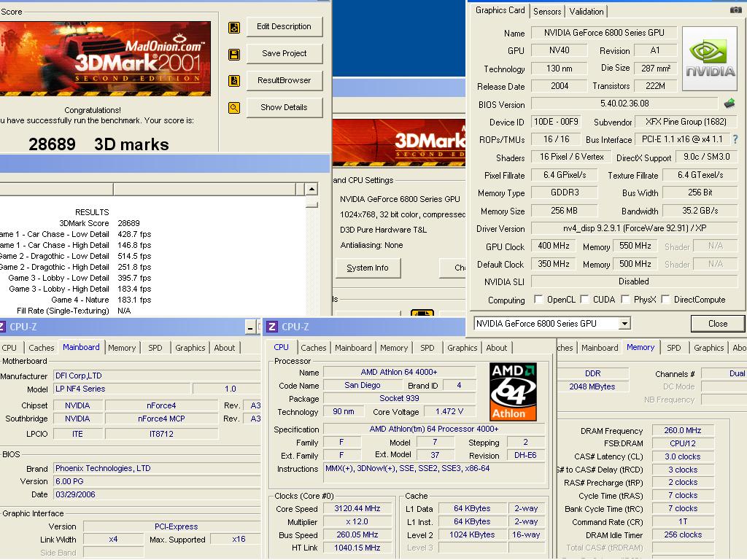Check the PhysX checkbox
Image resolution: width=747 pixels, height=560 pixels.
(x=625, y=299)
